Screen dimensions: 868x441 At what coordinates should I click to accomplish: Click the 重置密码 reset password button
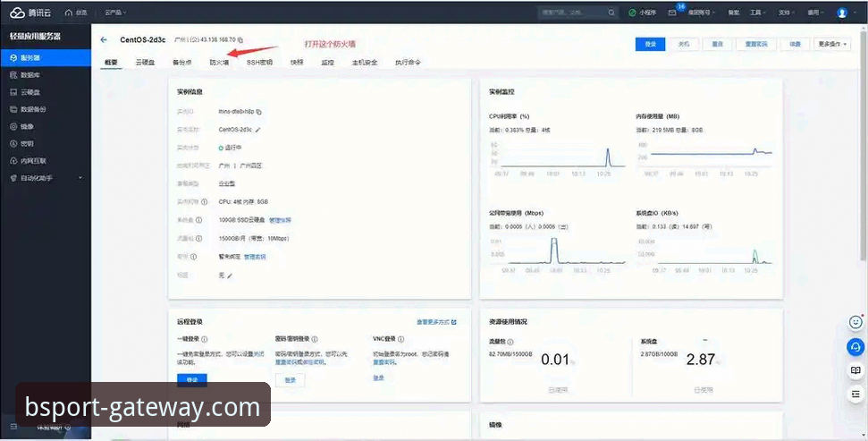[756, 44]
